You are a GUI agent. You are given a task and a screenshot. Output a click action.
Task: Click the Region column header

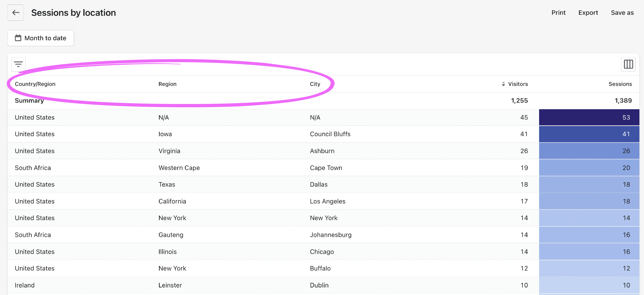(167, 84)
